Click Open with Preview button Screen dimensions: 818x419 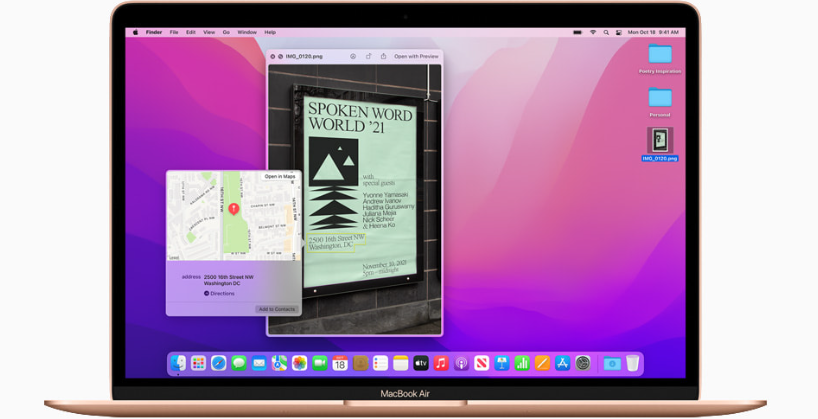(416, 56)
